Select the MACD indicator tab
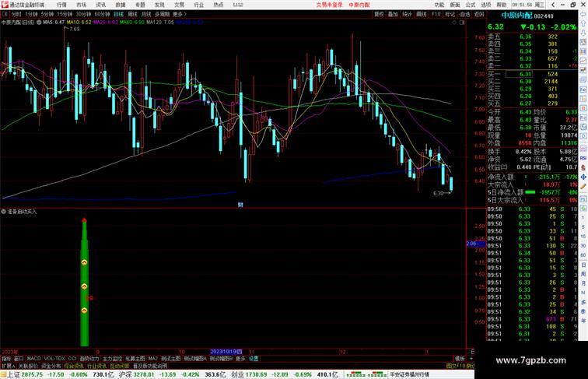Screen dimensions: 588x379 [x=33, y=359]
